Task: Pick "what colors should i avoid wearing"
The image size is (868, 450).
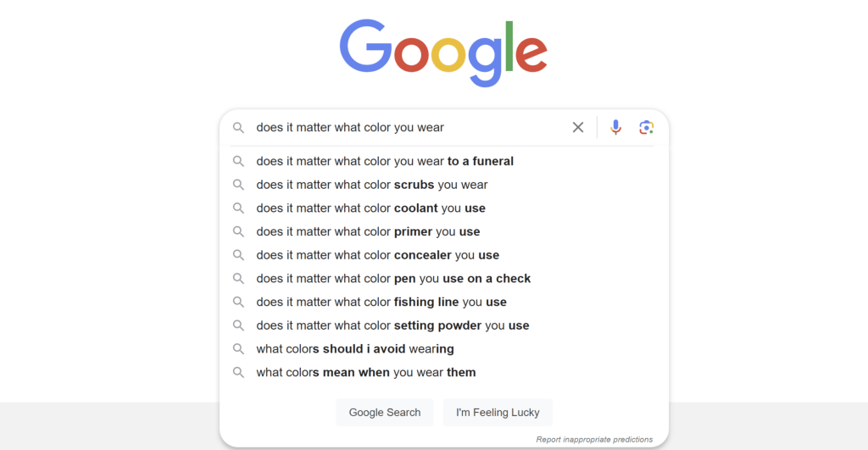Action: (355, 349)
